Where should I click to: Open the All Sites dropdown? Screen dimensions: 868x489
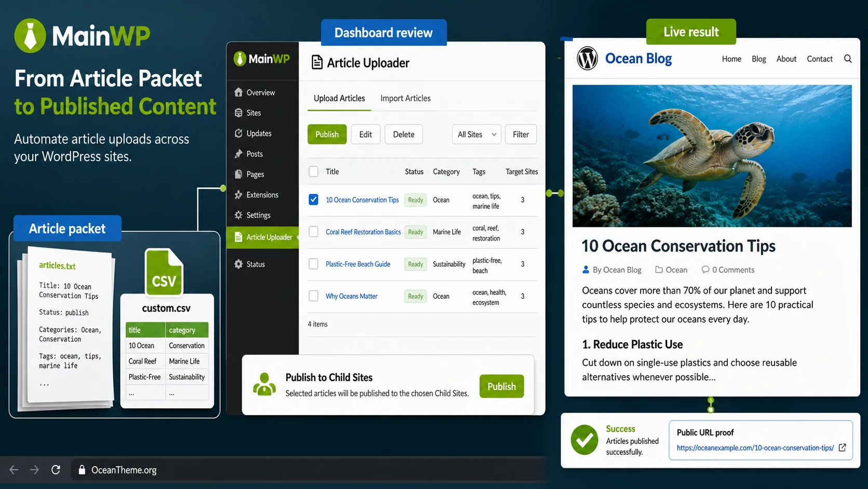[477, 135]
